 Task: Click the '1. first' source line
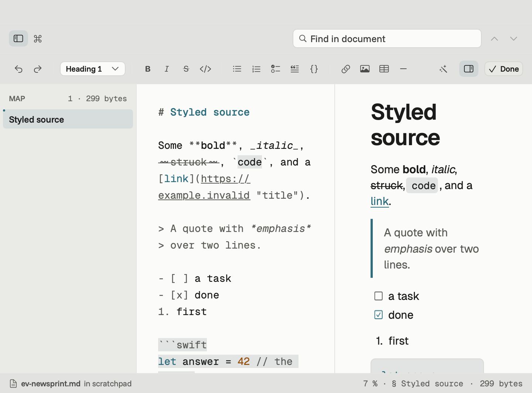pyautogui.click(x=183, y=312)
